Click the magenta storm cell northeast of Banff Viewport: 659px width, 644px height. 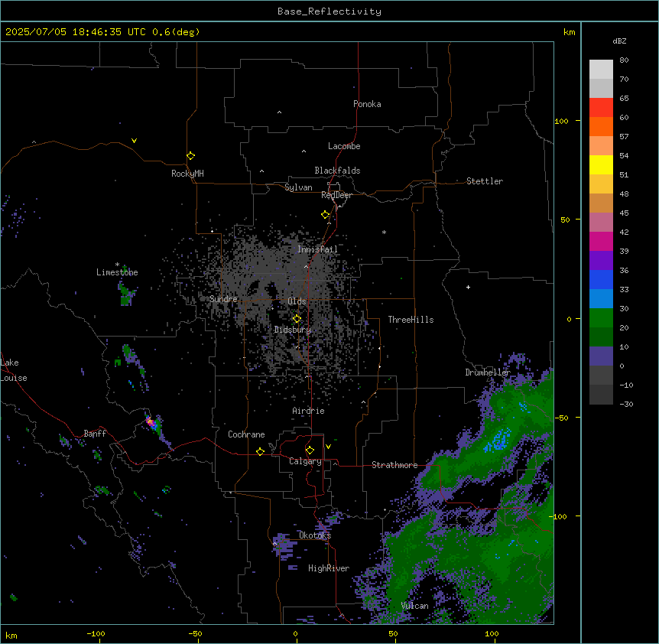tap(151, 421)
